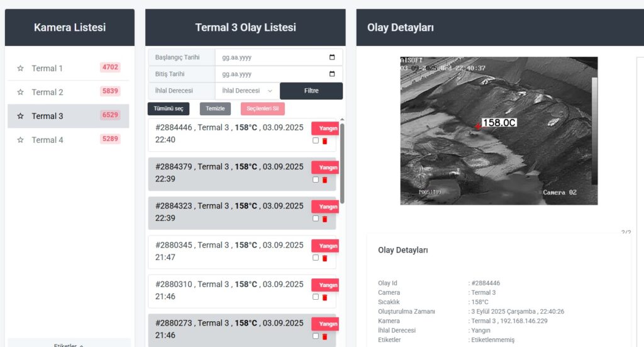Favorite Termal 4 using its star icon

[x=20, y=140]
